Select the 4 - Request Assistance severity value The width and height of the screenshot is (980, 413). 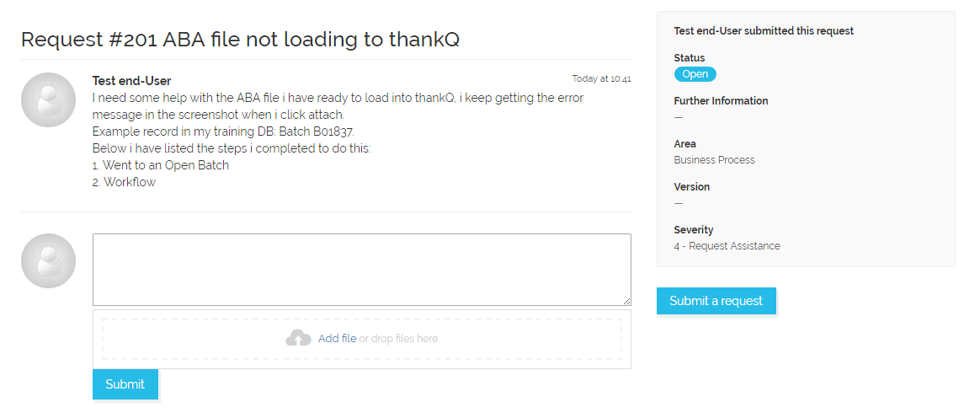727,246
